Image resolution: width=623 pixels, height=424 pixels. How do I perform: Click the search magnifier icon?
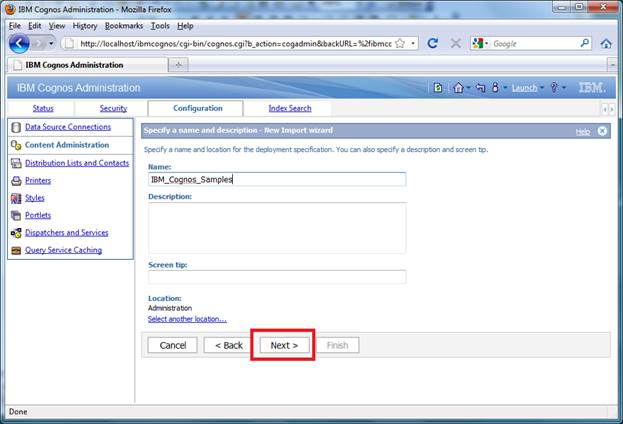[584, 43]
